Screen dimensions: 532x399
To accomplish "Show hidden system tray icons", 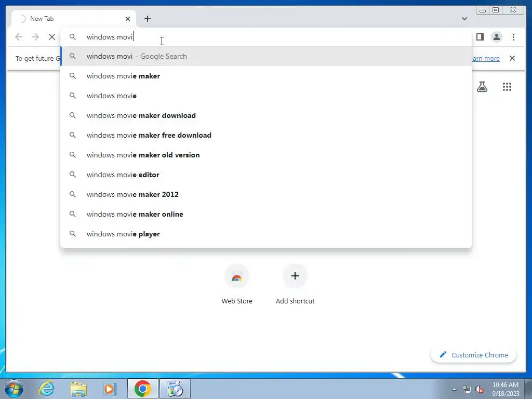I will (x=454, y=389).
